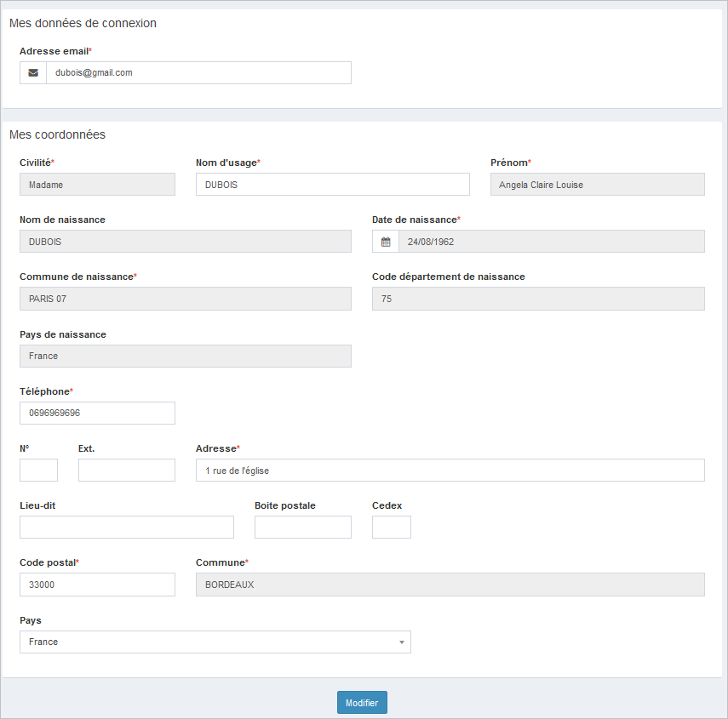
Task: Click the empty Lieu-dit field
Action: 126,528
